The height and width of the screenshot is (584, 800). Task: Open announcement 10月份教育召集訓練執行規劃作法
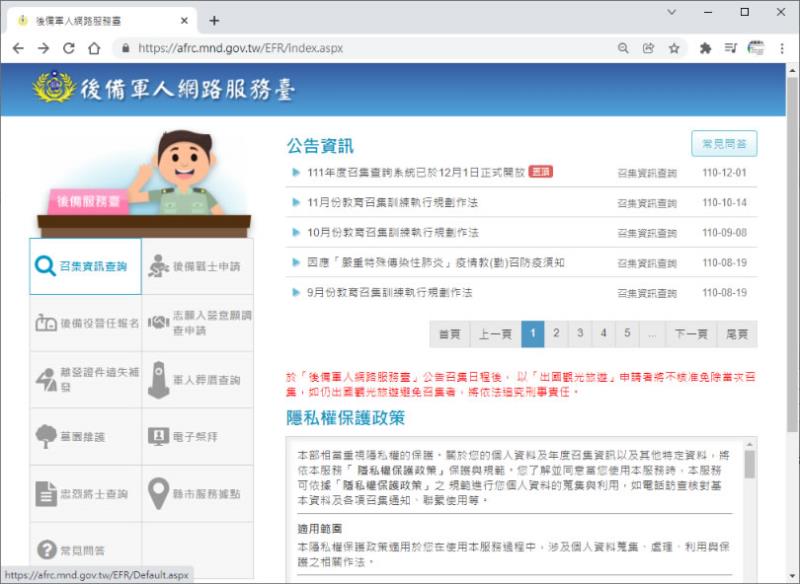coord(392,233)
